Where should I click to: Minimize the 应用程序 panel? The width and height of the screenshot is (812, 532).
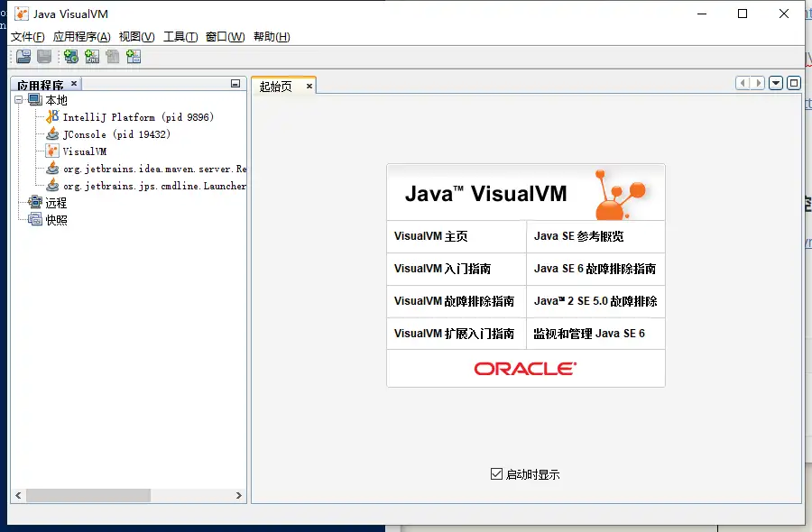tap(235, 84)
